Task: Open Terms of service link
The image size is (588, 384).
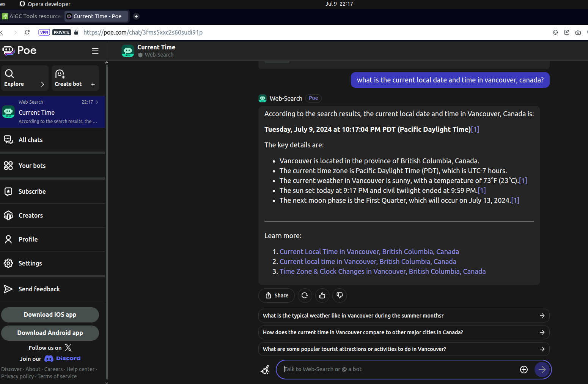Action: coord(57,376)
